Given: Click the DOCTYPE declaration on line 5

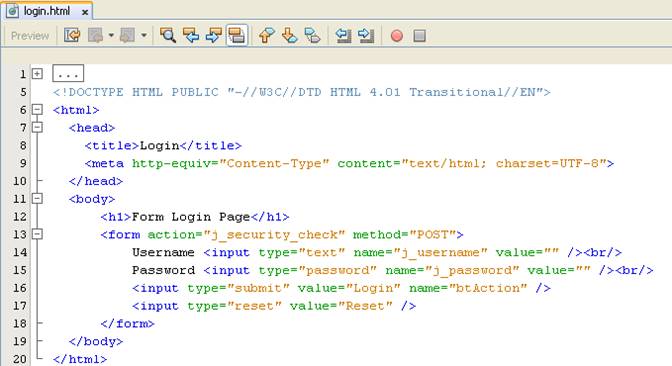Looking at the screenshot, I should click(302, 92).
